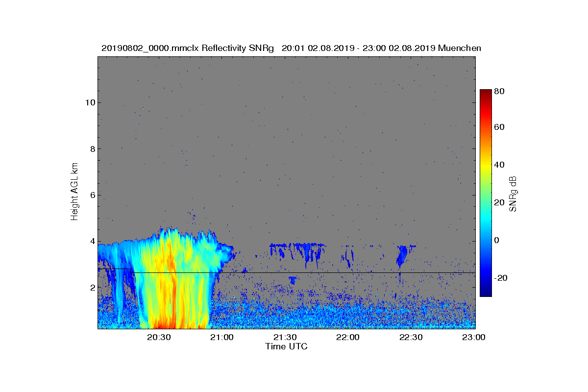Click the height tick label '6'
This screenshot has height=392, width=588.
click(92, 195)
